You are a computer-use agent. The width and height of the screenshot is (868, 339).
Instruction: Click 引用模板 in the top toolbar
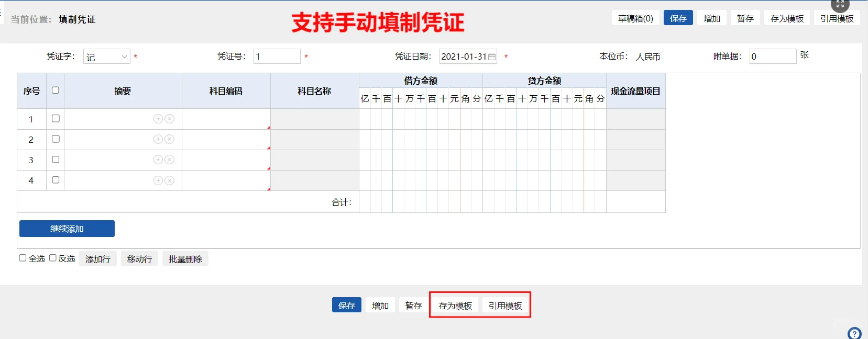837,18
